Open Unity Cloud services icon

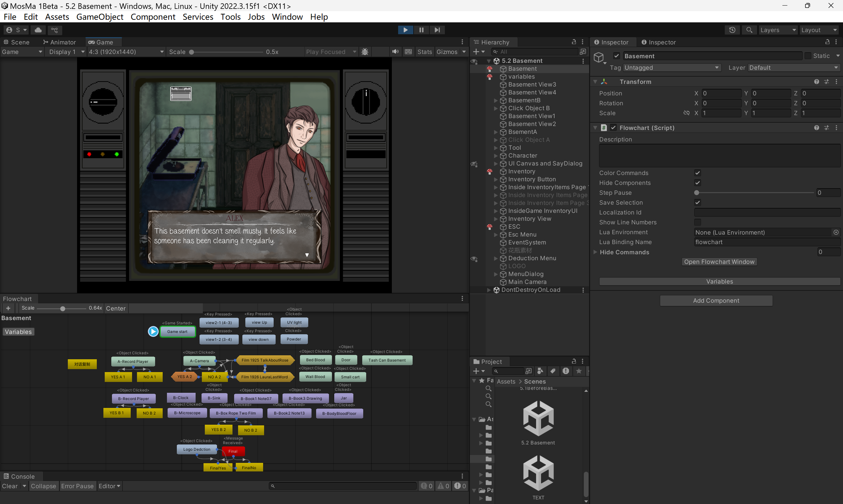pyautogui.click(x=38, y=30)
